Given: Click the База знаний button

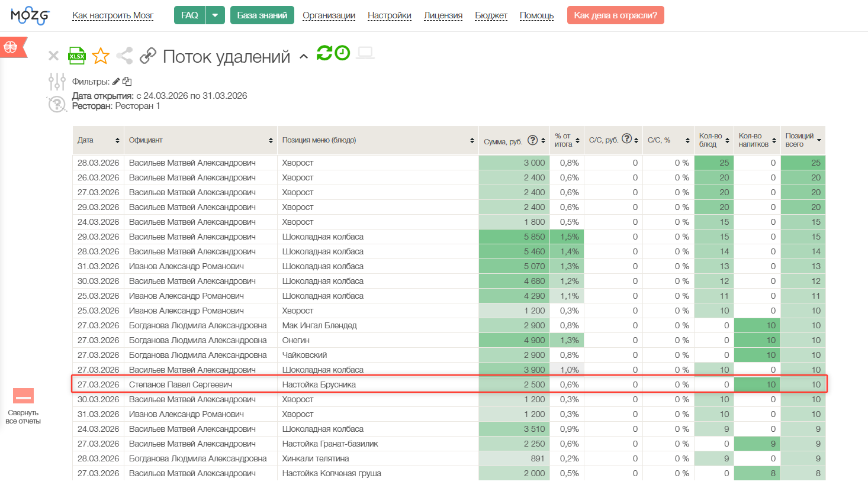Looking at the screenshot, I should (x=262, y=15).
